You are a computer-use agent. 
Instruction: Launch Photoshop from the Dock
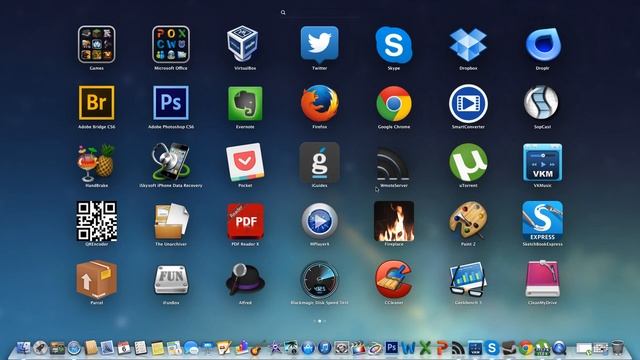391,348
